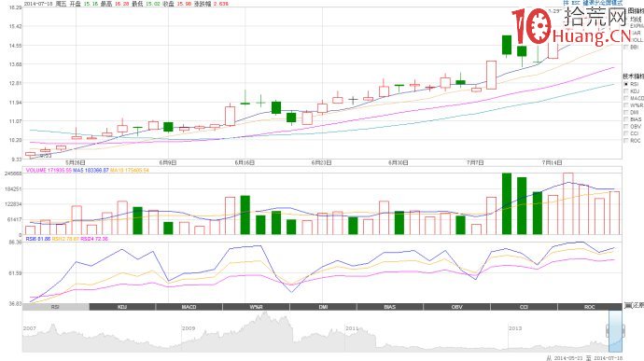Open the DMI tab in indicator bar
This screenshot has width=644, height=361.
click(323, 307)
